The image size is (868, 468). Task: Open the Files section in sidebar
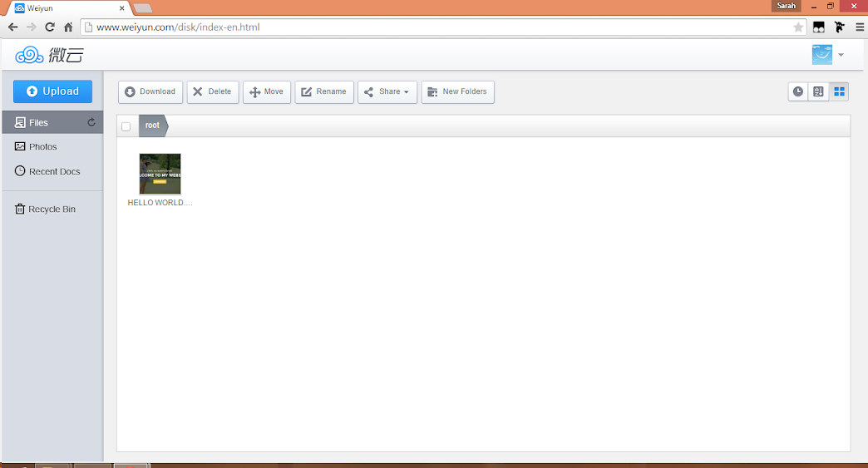[x=52, y=122]
